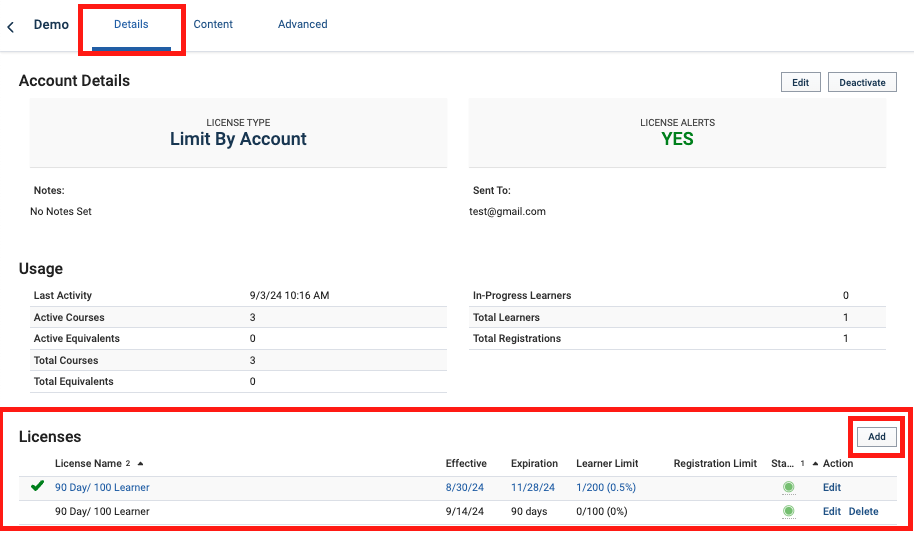Edit the license effective 8/30/24

pos(832,488)
